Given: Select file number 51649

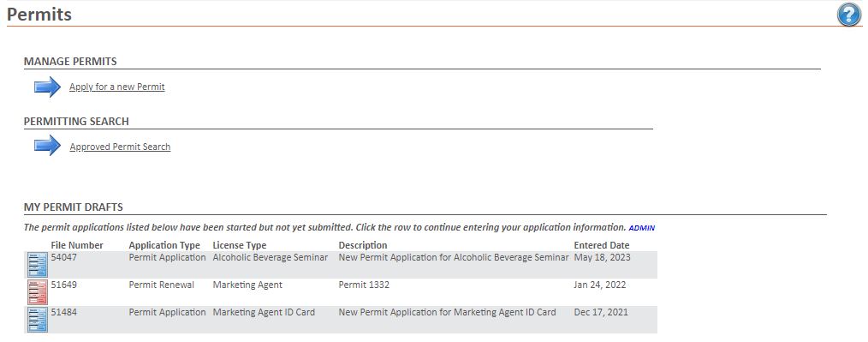Looking at the screenshot, I should [x=63, y=285].
